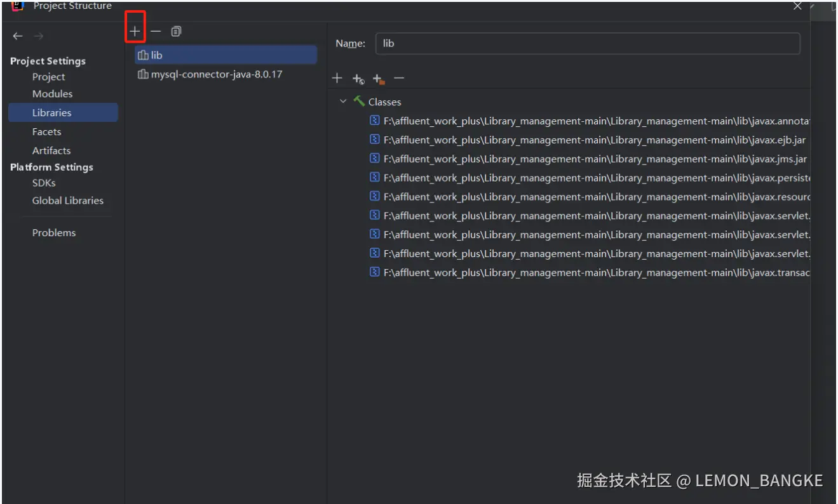The height and width of the screenshot is (504, 838).
Task: Open the Project settings page
Action: click(x=49, y=77)
